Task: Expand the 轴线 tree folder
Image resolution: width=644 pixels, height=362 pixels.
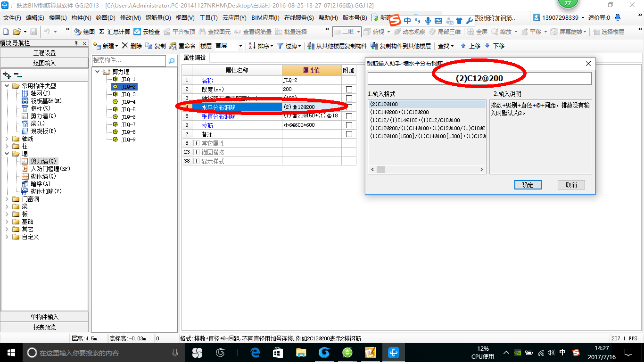Action: (7, 139)
